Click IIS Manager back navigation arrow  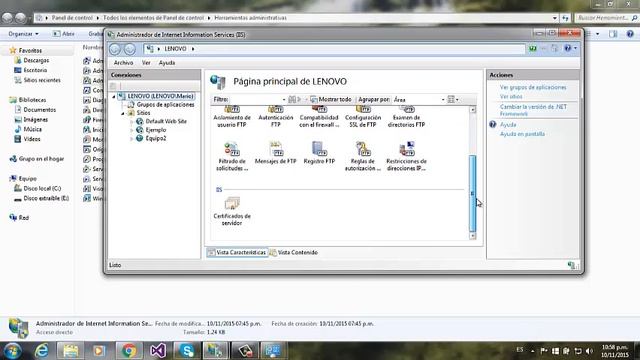(115, 49)
